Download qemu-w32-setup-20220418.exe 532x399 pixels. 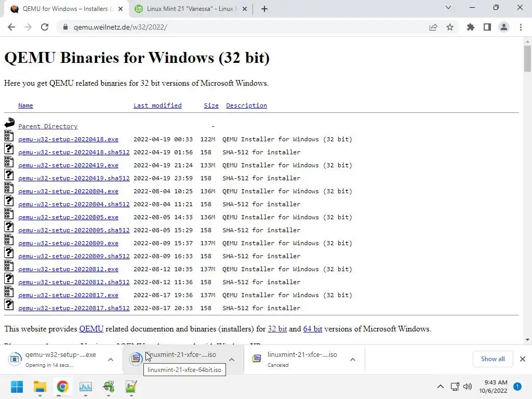(68, 139)
